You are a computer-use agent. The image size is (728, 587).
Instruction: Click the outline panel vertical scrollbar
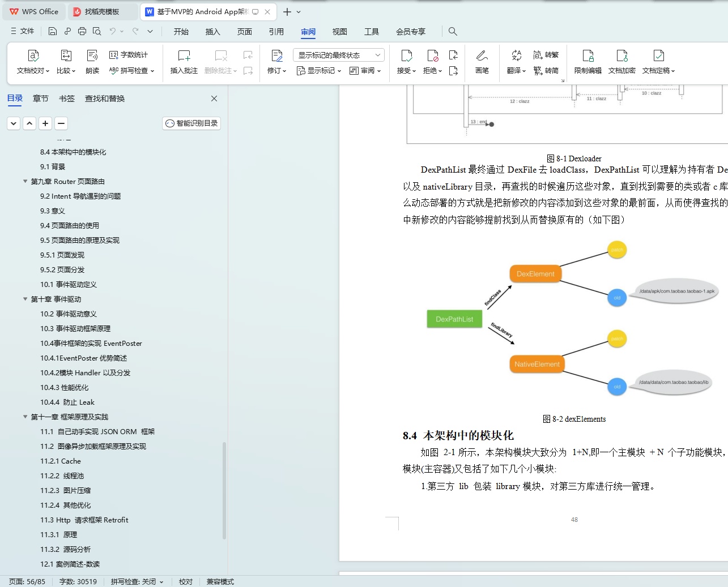(224, 490)
